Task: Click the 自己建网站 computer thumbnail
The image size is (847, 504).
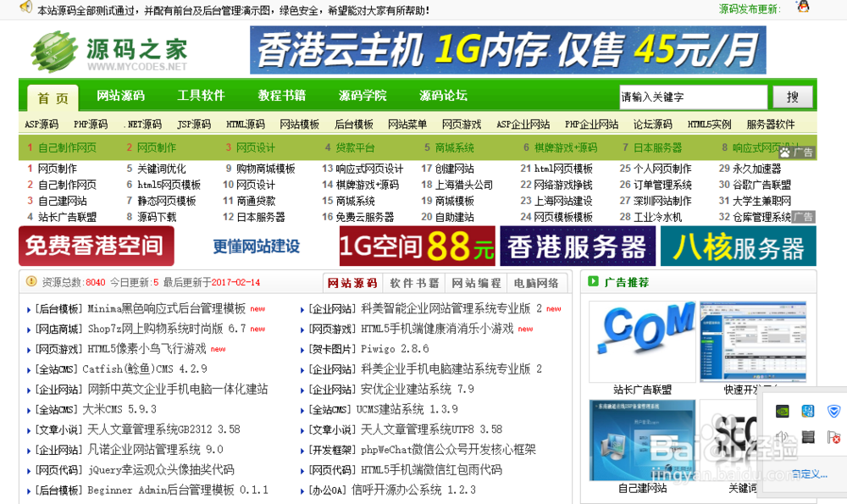Action: click(642, 440)
